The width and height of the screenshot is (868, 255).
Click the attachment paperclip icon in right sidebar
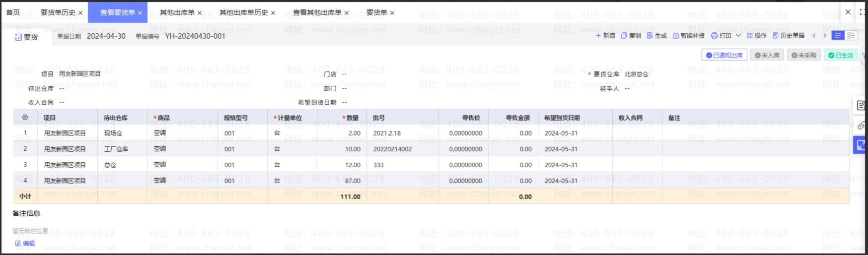point(861,126)
